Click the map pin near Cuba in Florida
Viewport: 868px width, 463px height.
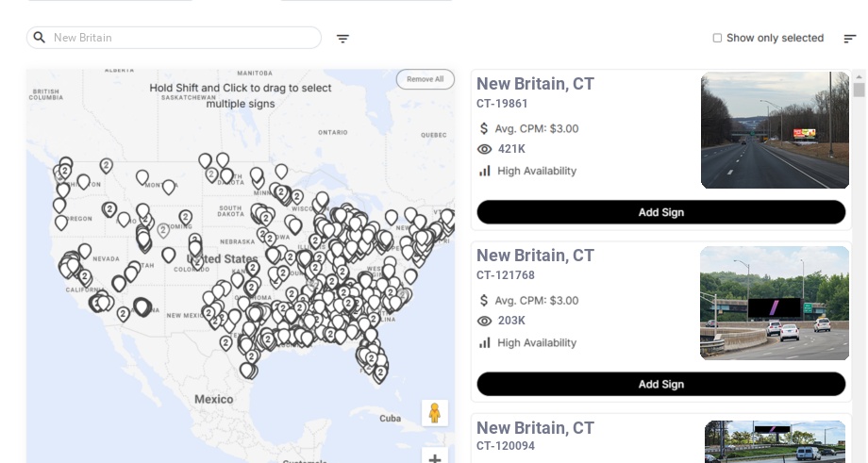380,373
